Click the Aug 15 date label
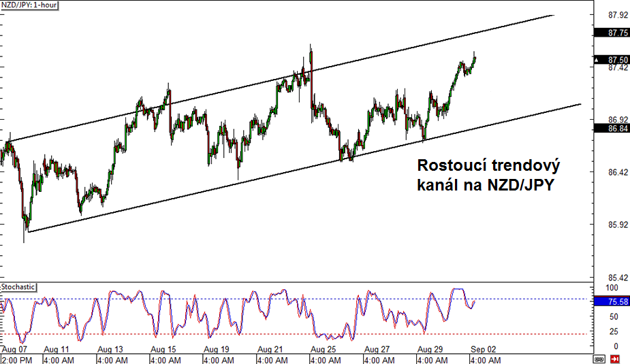The image size is (630, 364). pyautogui.click(x=163, y=350)
